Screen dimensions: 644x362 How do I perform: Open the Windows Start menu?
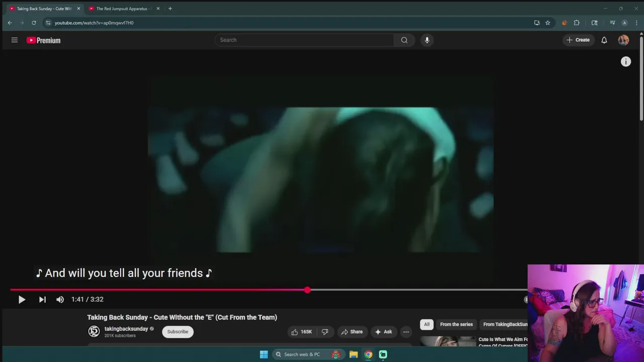coord(264,354)
